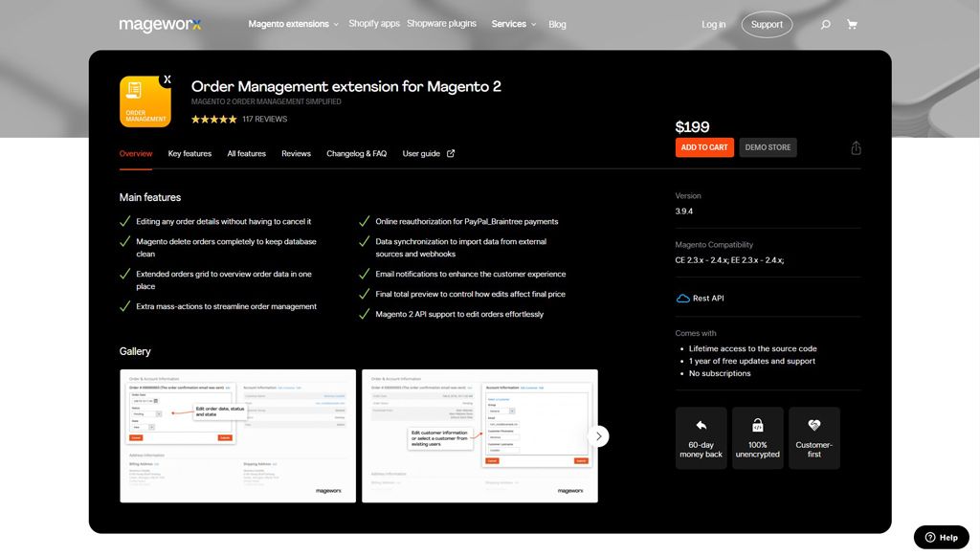Click the five-star rating stars

pyautogui.click(x=213, y=119)
